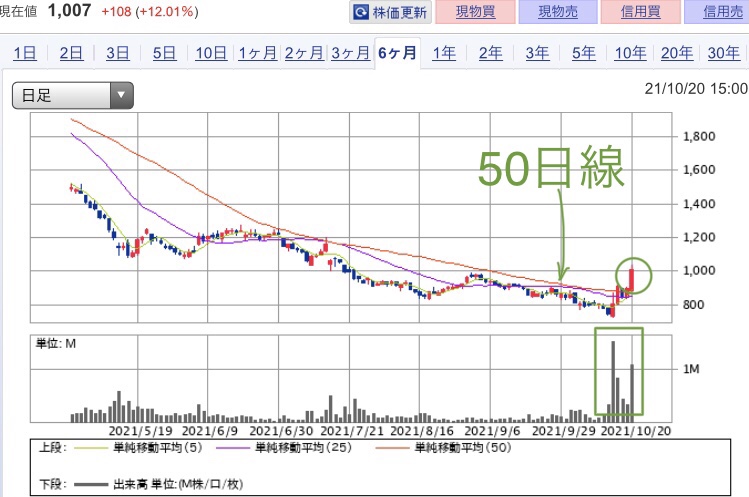The image size is (749, 497).
Task: Click the 800 price axis label
Action: [693, 305]
